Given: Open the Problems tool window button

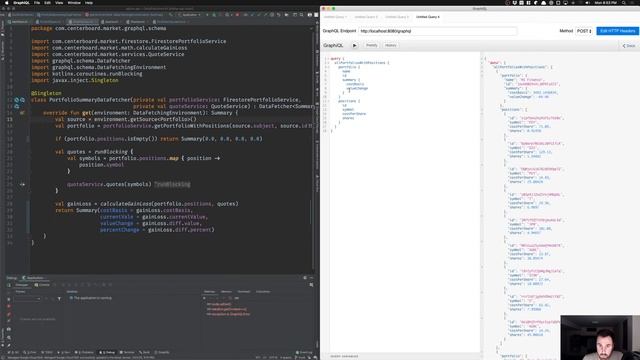Looking at the screenshot, I should click(x=84, y=352).
